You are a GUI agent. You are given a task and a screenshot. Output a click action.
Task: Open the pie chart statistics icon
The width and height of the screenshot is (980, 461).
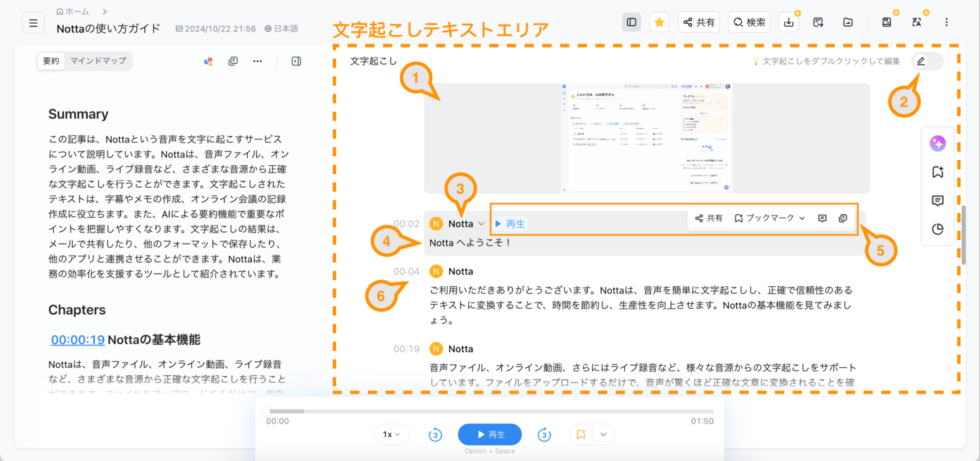938,229
